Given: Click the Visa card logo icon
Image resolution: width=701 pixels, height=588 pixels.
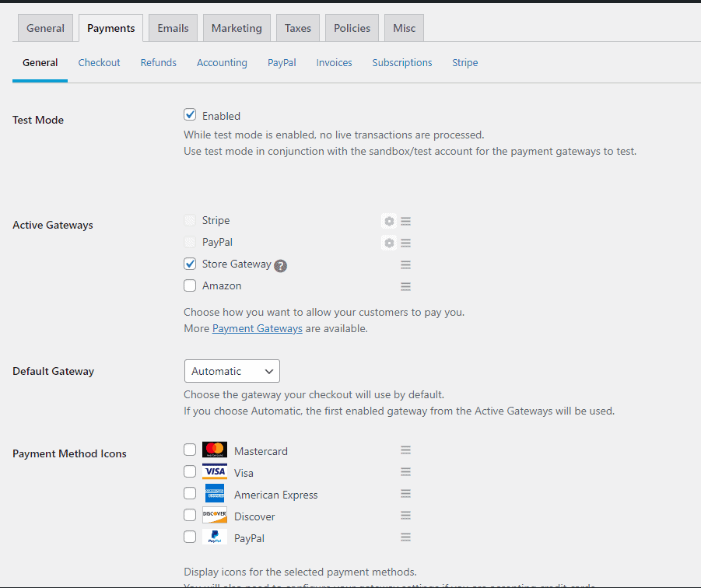Looking at the screenshot, I should tap(215, 472).
